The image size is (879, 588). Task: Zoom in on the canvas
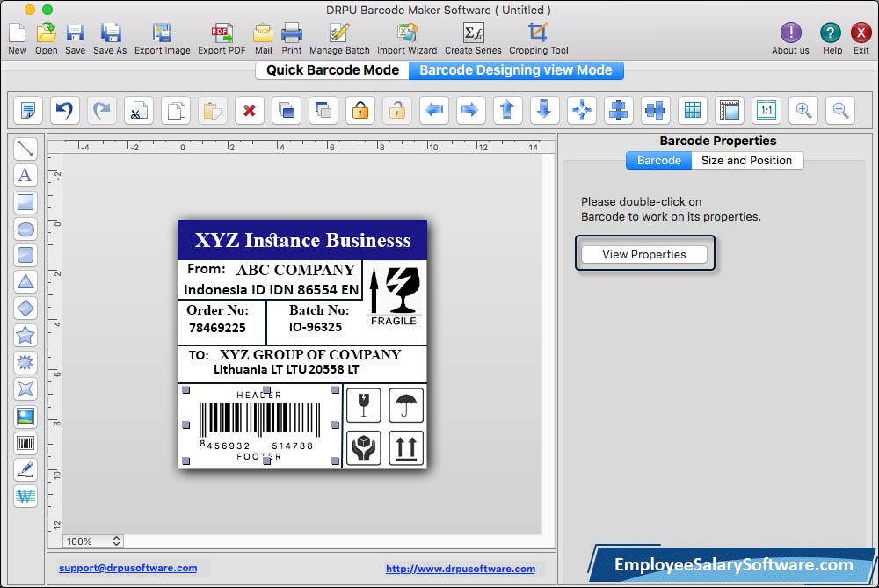pos(803,110)
